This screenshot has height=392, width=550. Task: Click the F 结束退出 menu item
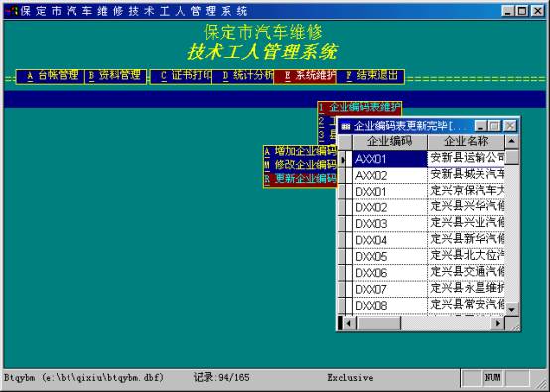[369, 76]
